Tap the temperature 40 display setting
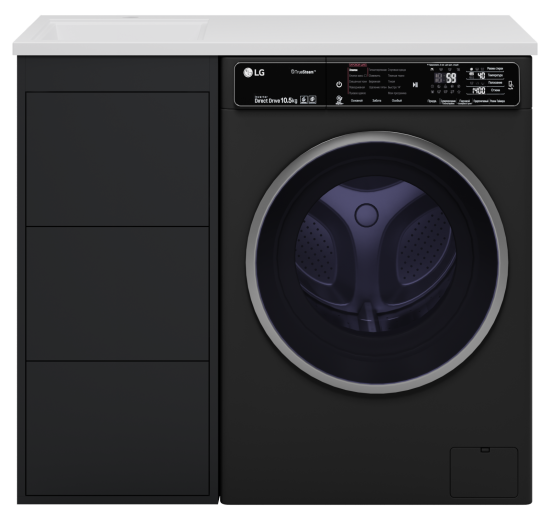 [482, 75]
